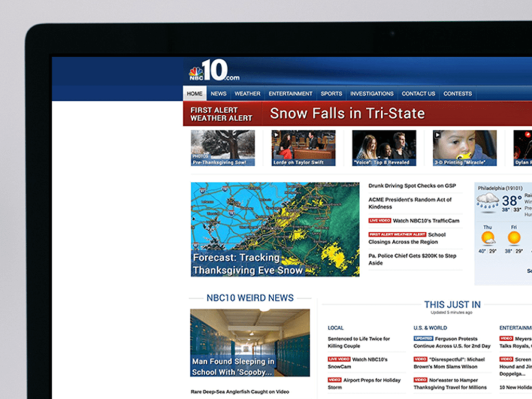Open Watch NBC10's TrafficCam link
The width and height of the screenshot is (532, 399).
[426, 220]
